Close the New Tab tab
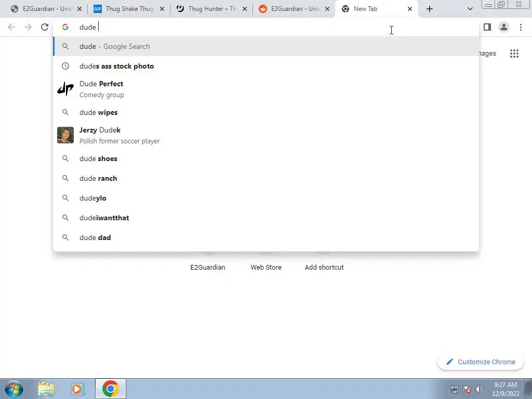 pyautogui.click(x=410, y=9)
